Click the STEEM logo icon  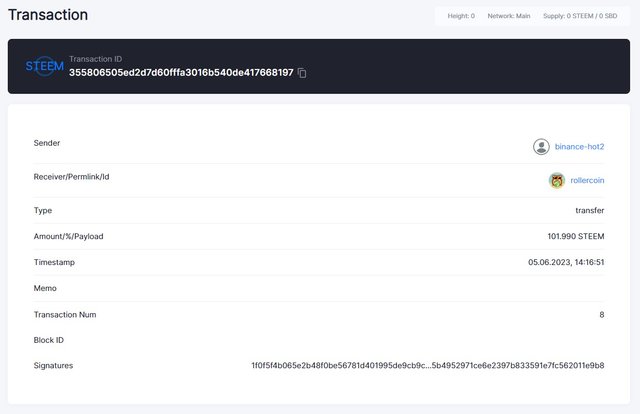pos(44,66)
